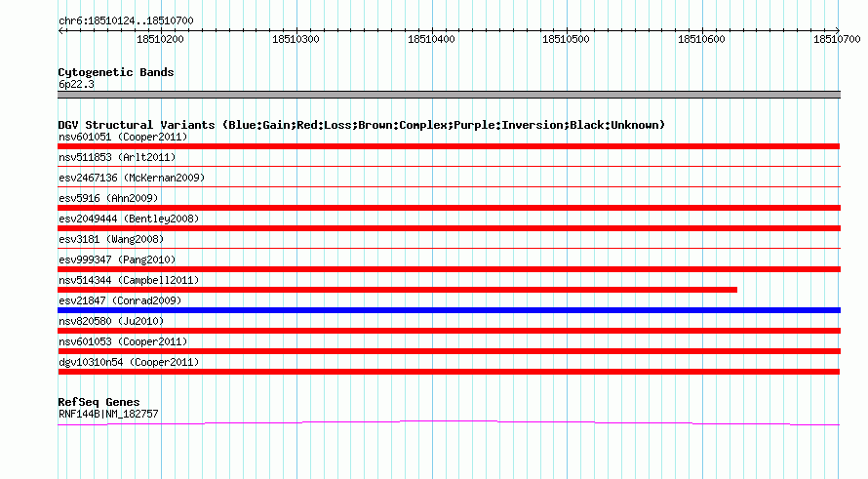Click the red bar under esv999347
Image resolution: width=868 pixels, height=479 pixels.
tap(449, 269)
